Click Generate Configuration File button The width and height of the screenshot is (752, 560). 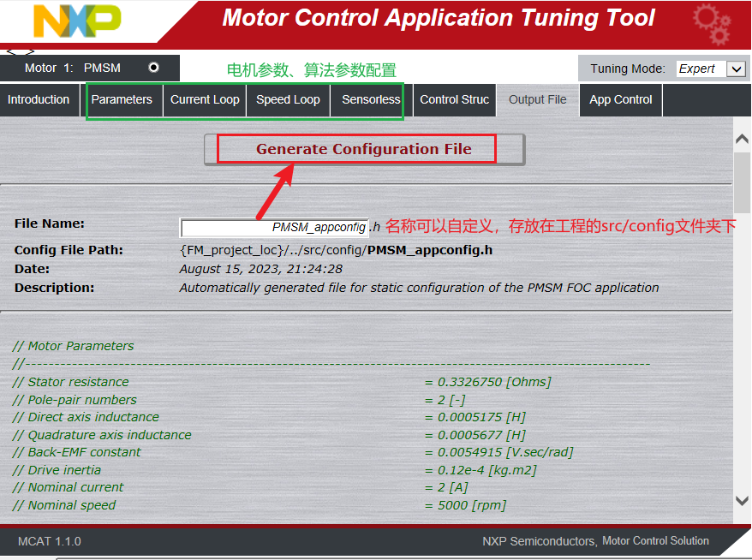click(365, 149)
